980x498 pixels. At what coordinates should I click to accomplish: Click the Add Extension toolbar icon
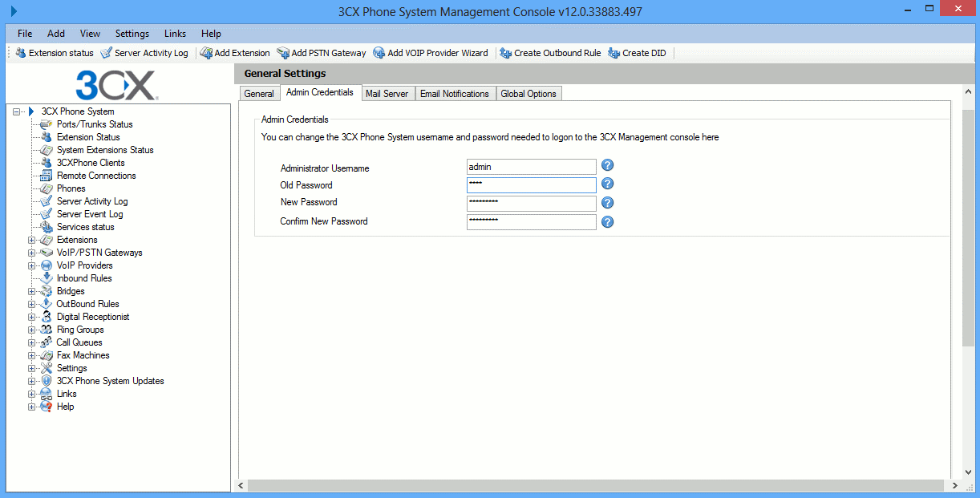[206, 53]
